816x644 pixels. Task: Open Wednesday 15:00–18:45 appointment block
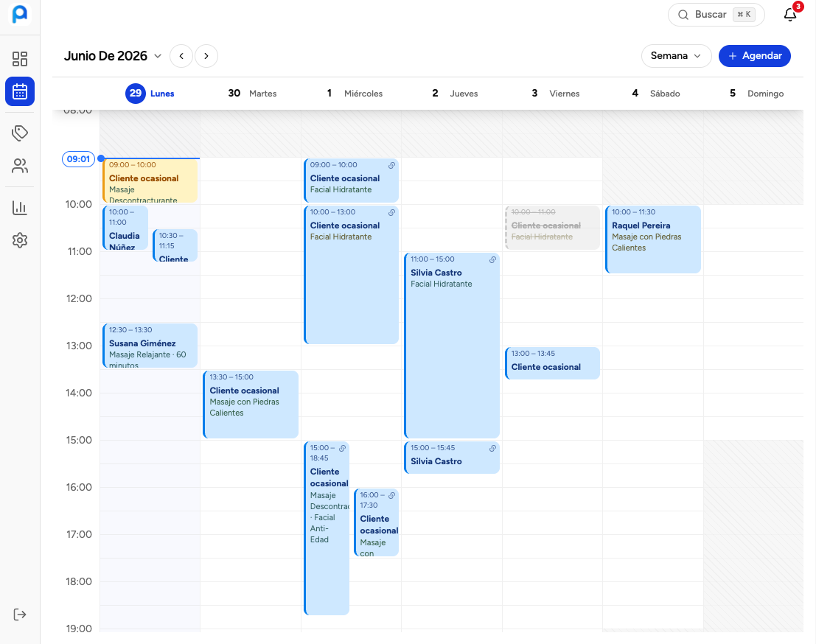[x=327, y=528]
